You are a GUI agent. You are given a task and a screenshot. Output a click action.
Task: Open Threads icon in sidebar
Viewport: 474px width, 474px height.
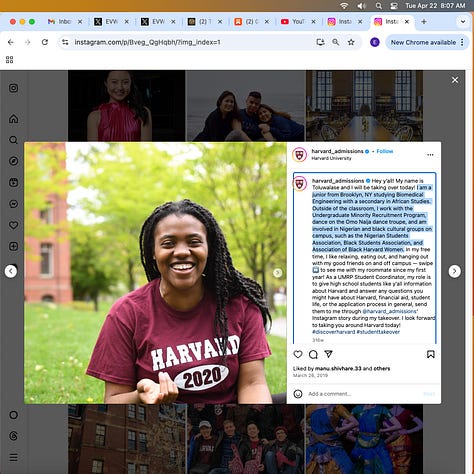(13, 436)
